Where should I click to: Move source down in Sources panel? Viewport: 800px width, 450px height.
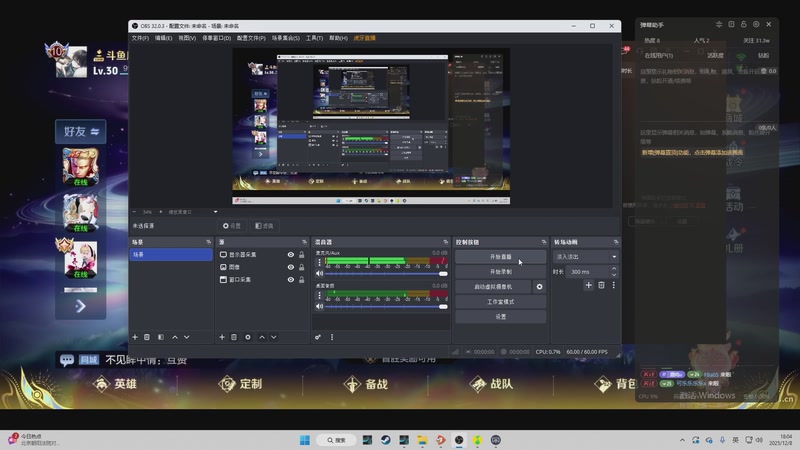(274, 337)
